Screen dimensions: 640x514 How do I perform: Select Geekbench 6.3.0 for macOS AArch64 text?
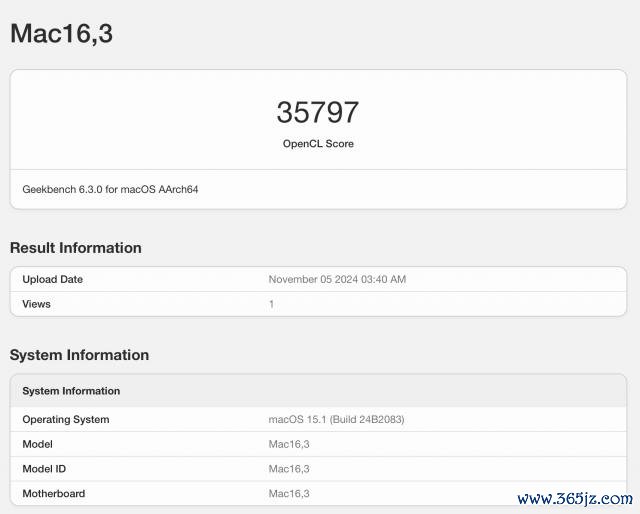tap(110, 189)
